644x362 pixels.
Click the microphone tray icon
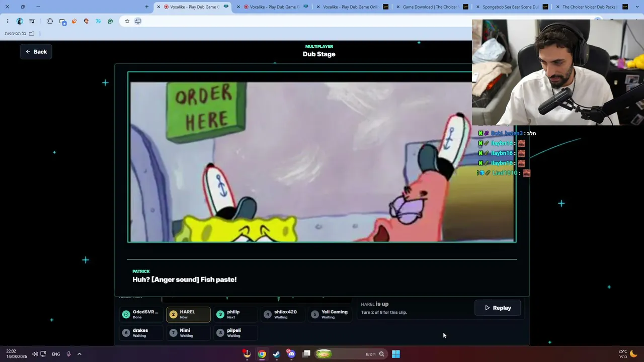point(68,354)
